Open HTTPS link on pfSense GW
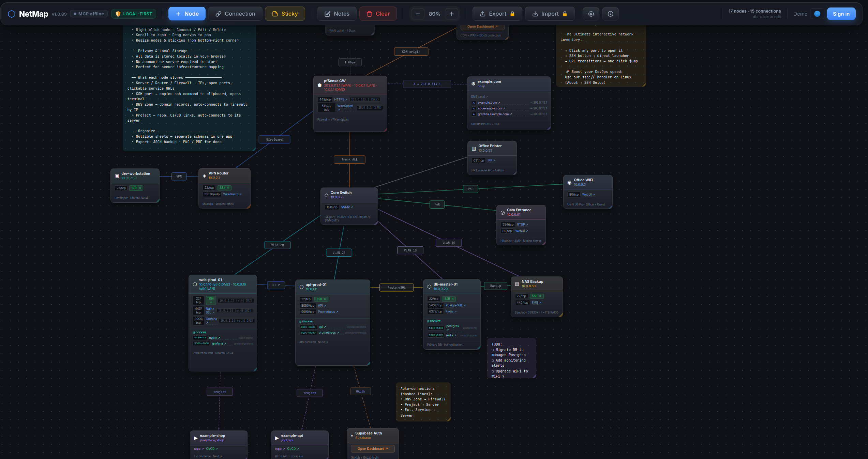The height and width of the screenshot is (459, 868). (341, 100)
